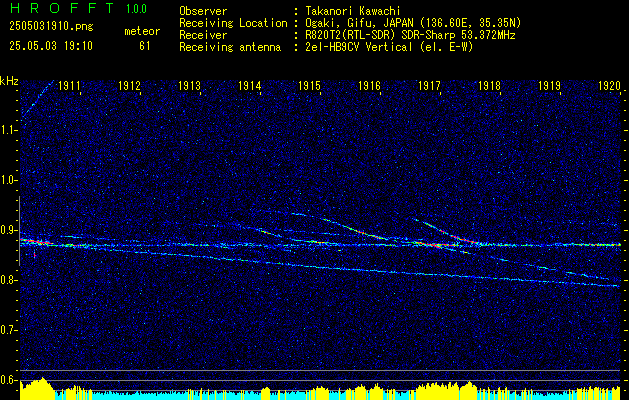Click the date stamp 25.05.03 19:10
Image resolution: width=629 pixels, height=400 pixels.
51,46
